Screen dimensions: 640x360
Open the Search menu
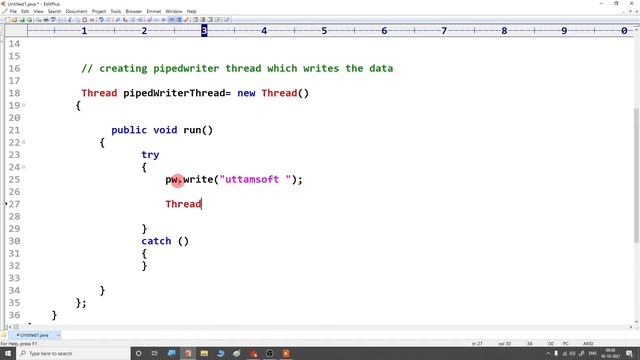54,11
